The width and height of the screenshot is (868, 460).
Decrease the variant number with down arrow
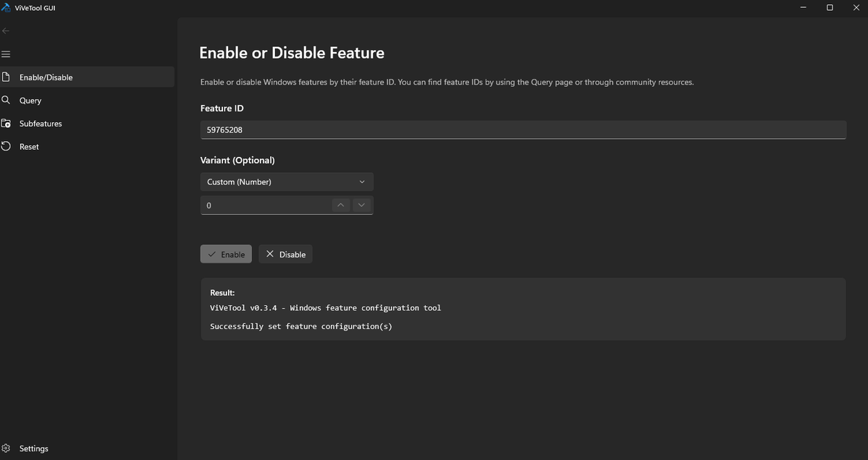click(361, 205)
